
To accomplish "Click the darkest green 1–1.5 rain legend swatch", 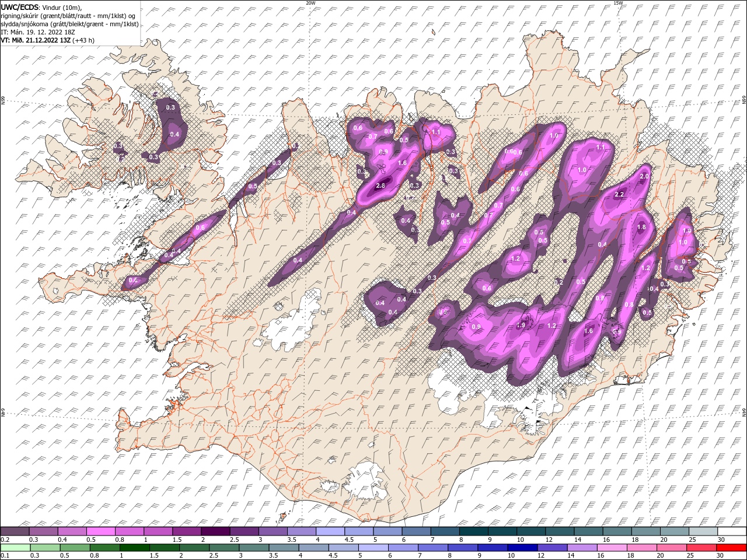I will tap(134, 548).
